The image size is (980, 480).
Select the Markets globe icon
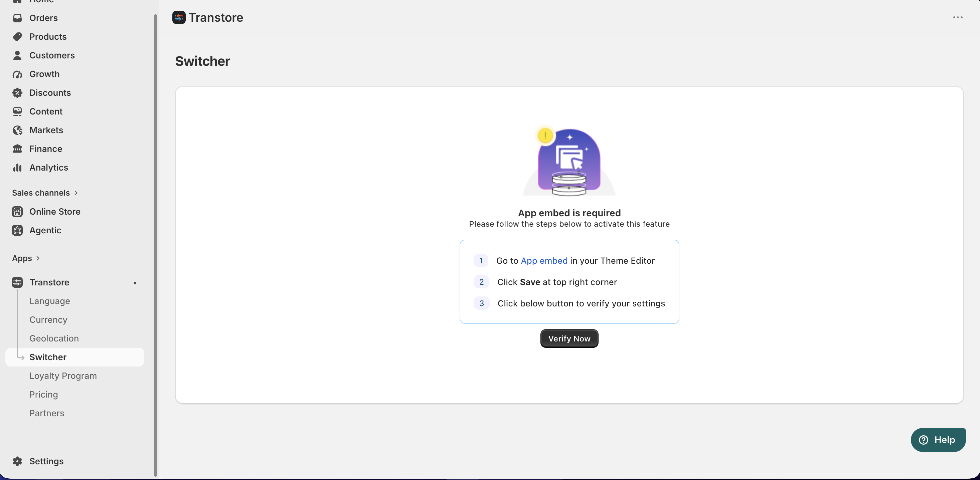17,130
